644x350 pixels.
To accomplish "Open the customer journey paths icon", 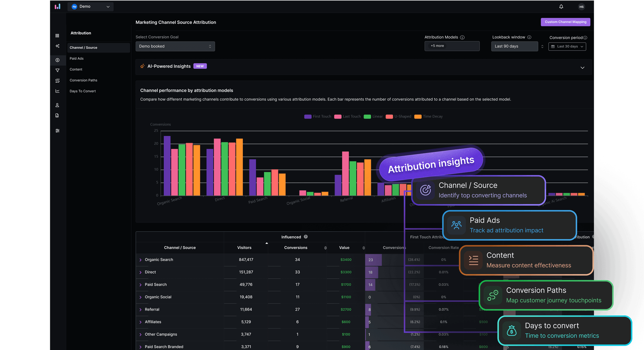I will coord(57,81).
